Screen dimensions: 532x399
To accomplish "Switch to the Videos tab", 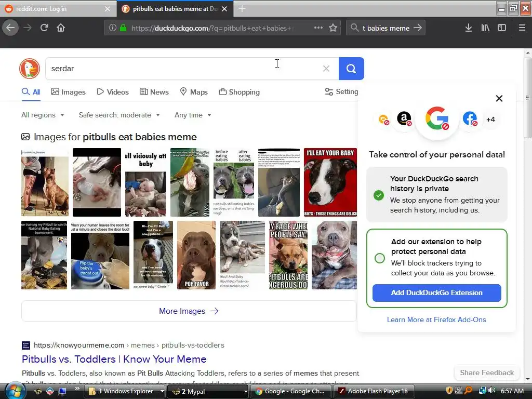I will click(113, 92).
